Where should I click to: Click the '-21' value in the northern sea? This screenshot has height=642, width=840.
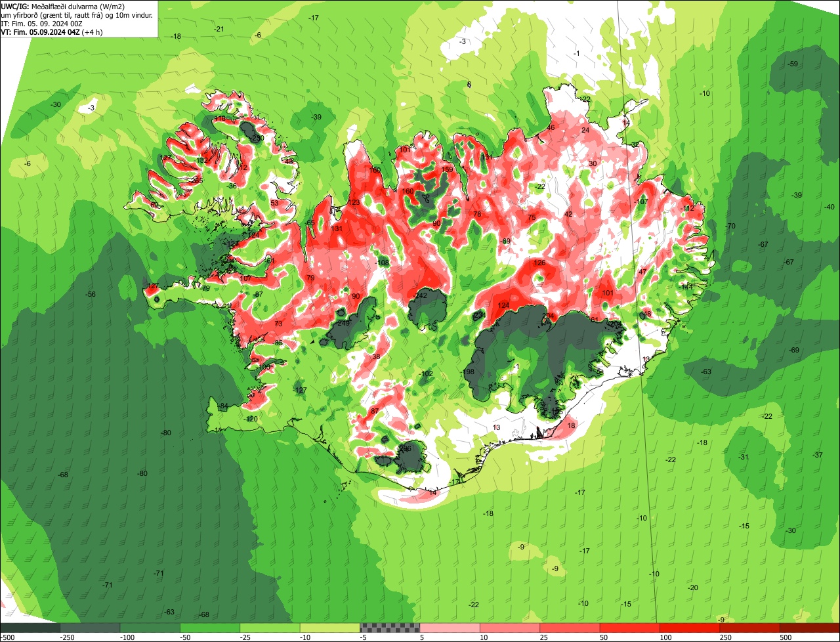coord(219,29)
